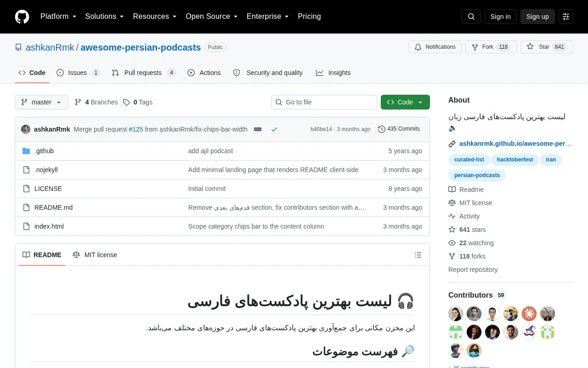
Task: Open the Report repository link
Action: [473, 270]
